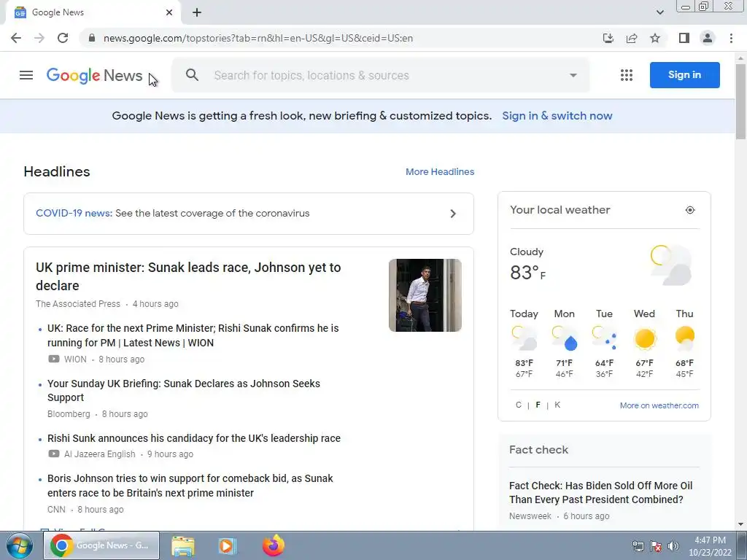Use precise location in the weather card
Image resolution: width=747 pixels, height=560 pixels.
[690, 210]
